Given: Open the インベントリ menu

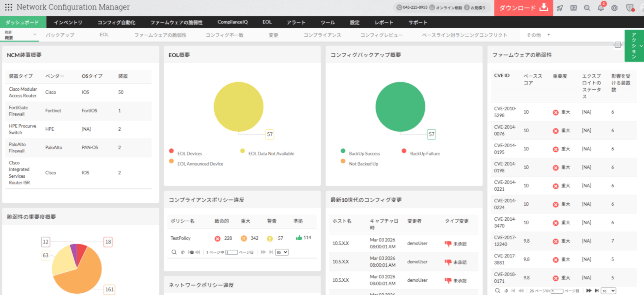Looking at the screenshot, I should click(x=68, y=23).
